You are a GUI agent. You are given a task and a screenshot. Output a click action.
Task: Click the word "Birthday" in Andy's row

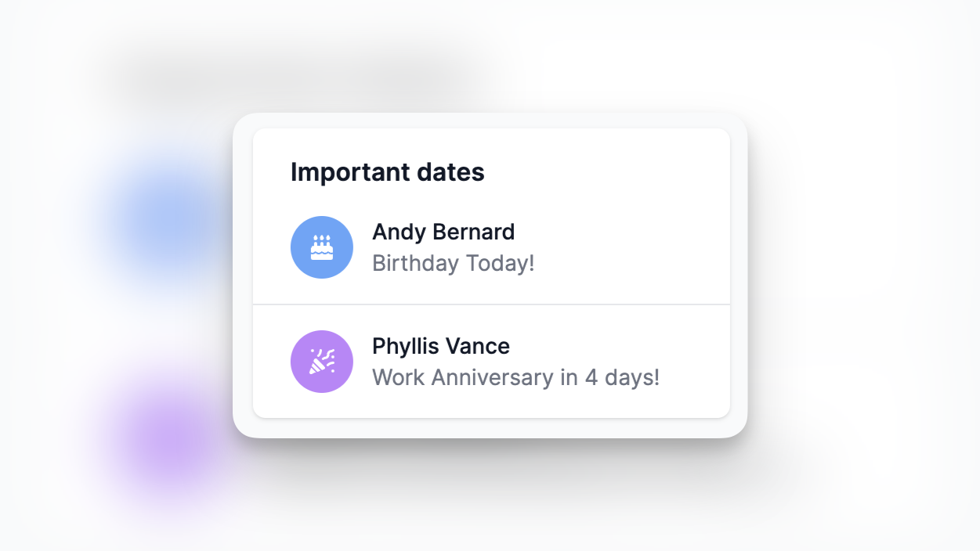pos(415,263)
